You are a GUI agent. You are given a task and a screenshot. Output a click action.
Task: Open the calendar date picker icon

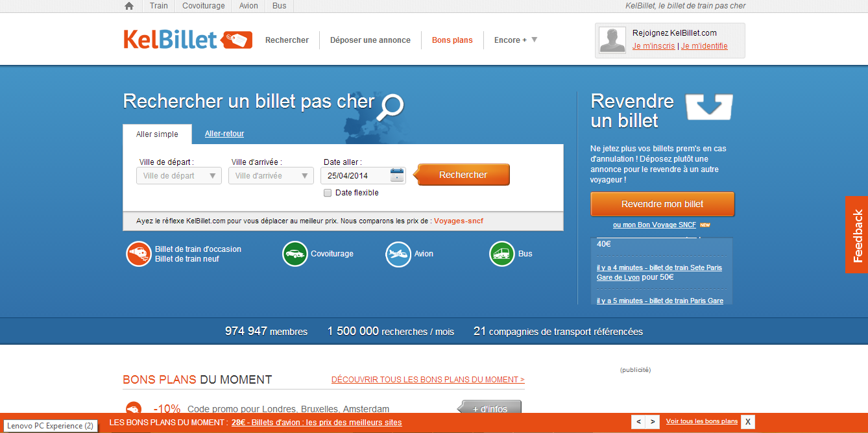[397, 175]
